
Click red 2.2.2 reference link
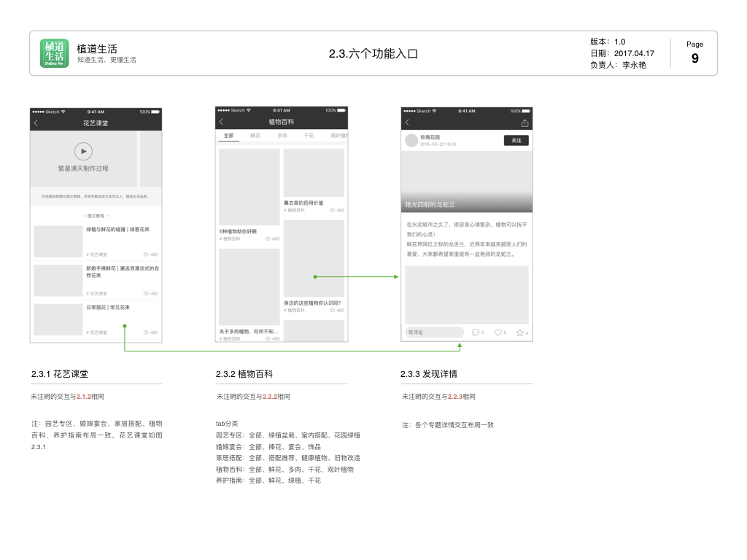tap(270, 396)
